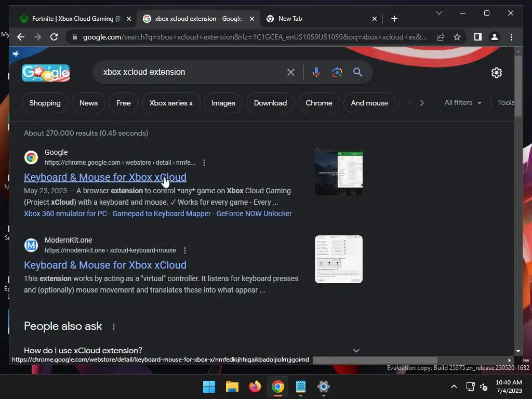Image resolution: width=532 pixels, height=399 pixels.
Task: Open the Chrome Web Store Keyboard & Mouse result
Action: (105, 177)
